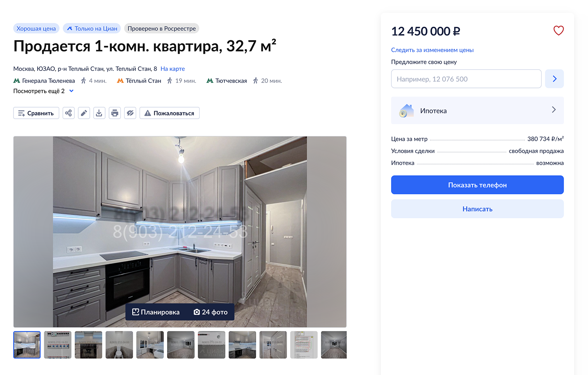Click the pencil note icon
Image resolution: width=588 pixels, height=375 pixels.
point(84,113)
